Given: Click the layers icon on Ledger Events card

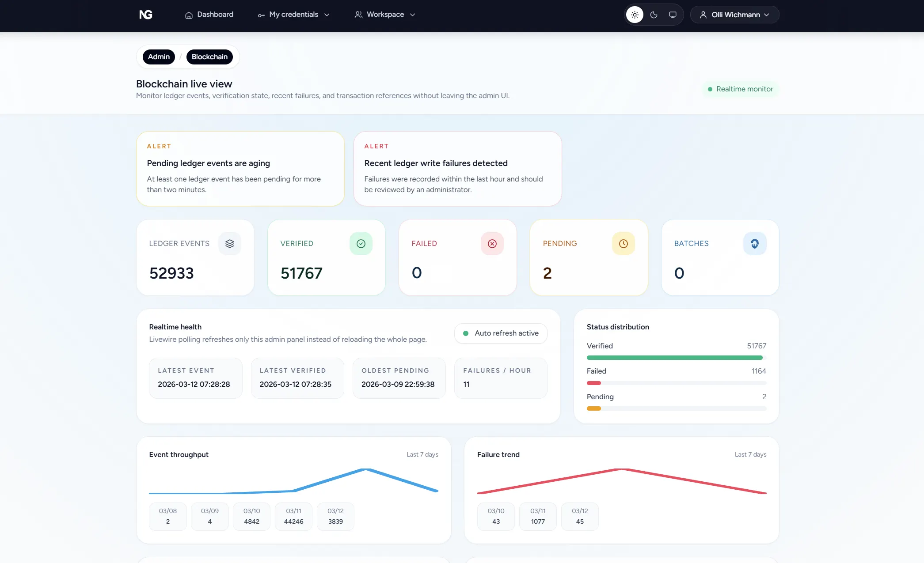Looking at the screenshot, I should 230,243.
